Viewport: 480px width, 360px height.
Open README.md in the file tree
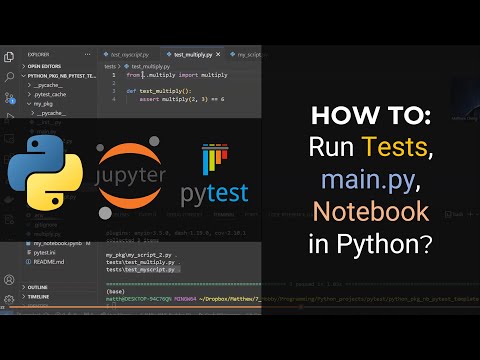[x=49, y=262]
